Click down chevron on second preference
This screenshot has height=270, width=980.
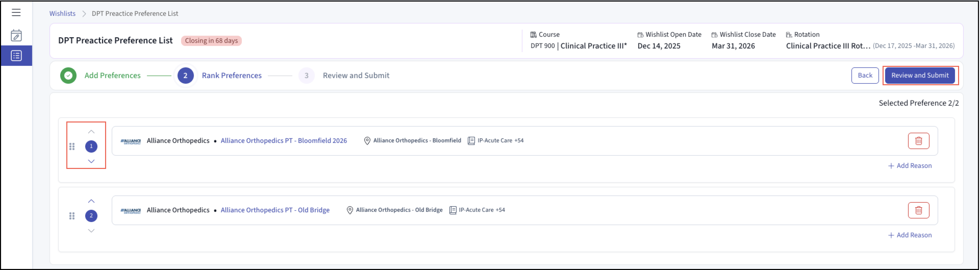91,231
